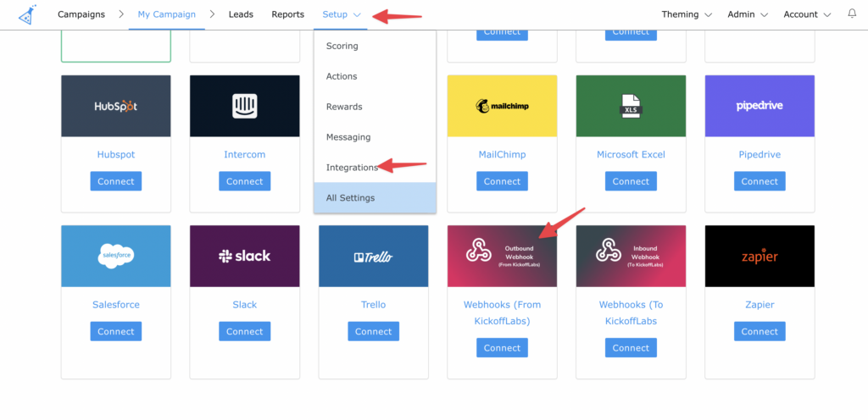Open the MailChimp name link
Image resolution: width=868 pixels, height=420 pixels.
[502, 155]
